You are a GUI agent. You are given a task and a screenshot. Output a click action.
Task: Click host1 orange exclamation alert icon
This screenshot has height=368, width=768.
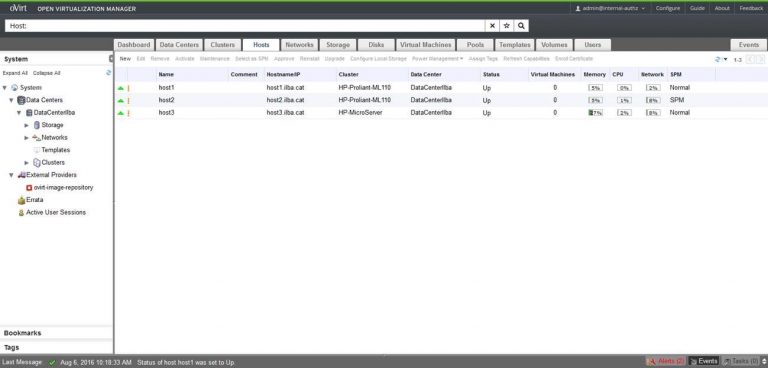click(x=128, y=88)
